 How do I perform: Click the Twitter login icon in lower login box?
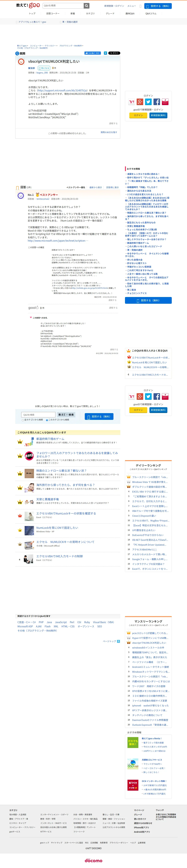tap(149, 397)
